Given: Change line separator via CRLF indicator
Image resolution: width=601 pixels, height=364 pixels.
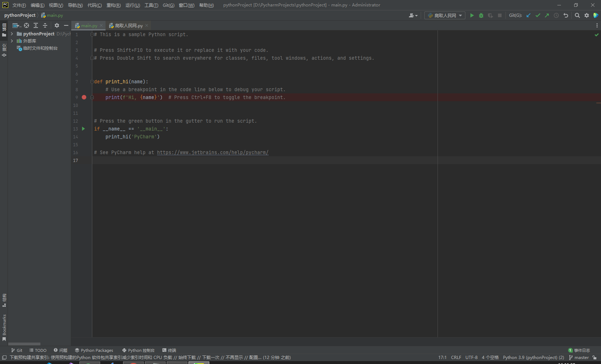Looking at the screenshot, I should pos(456,358).
